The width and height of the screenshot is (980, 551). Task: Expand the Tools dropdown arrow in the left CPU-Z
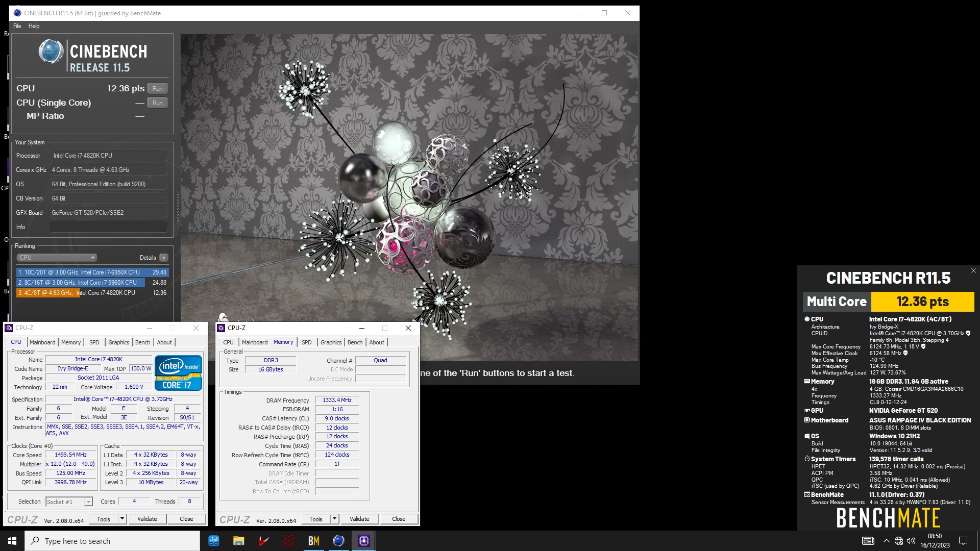click(x=122, y=519)
